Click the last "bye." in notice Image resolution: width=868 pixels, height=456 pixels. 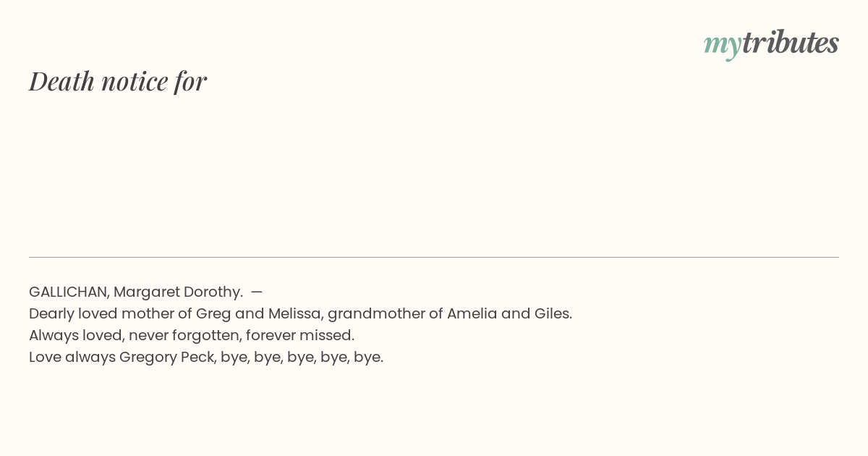pyautogui.click(x=369, y=357)
